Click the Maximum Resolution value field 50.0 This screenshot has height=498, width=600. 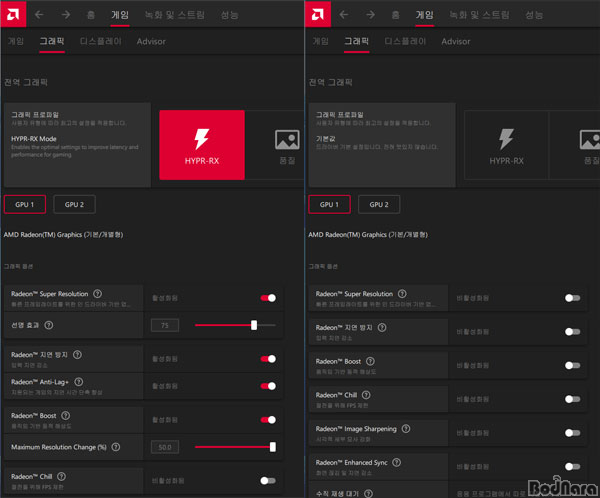tap(165, 447)
